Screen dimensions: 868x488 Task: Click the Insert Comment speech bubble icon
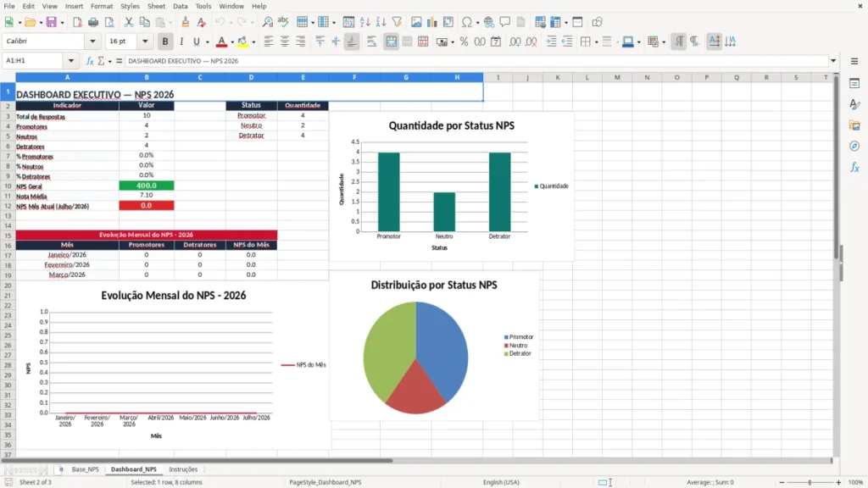[x=505, y=22]
